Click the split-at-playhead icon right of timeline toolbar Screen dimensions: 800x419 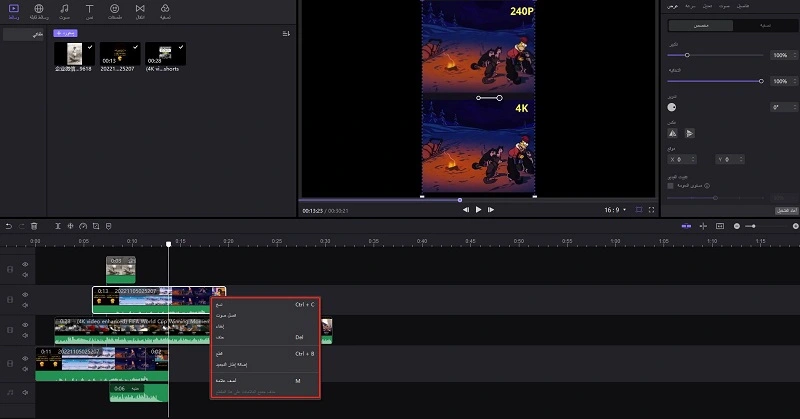coord(703,226)
